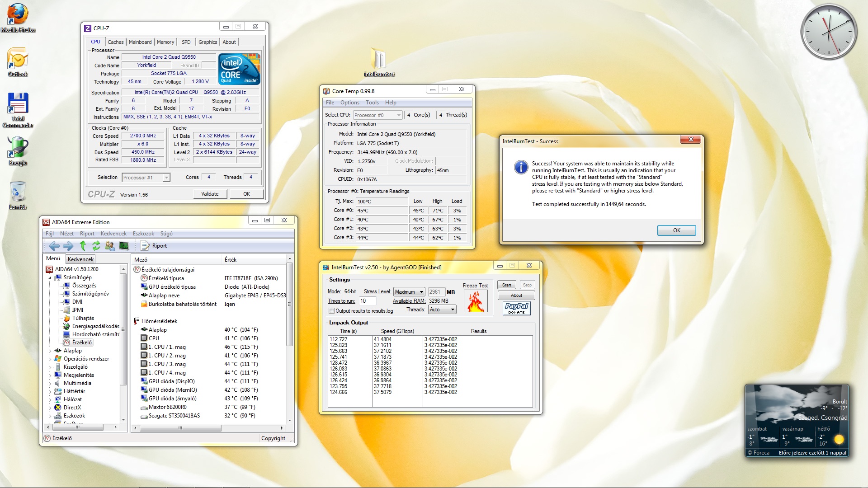This screenshot has height=488, width=868.
Task: Click AIDA64 users toolbar icon
Action: tap(110, 246)
